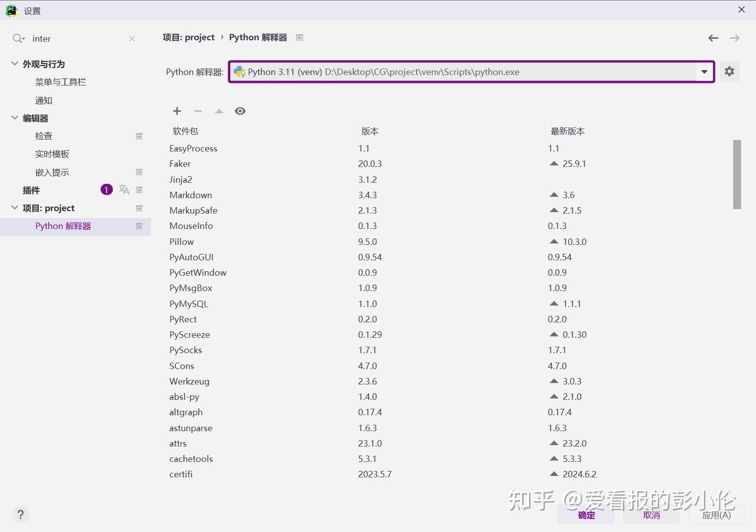Click the install package plus icon

point(177,111)
